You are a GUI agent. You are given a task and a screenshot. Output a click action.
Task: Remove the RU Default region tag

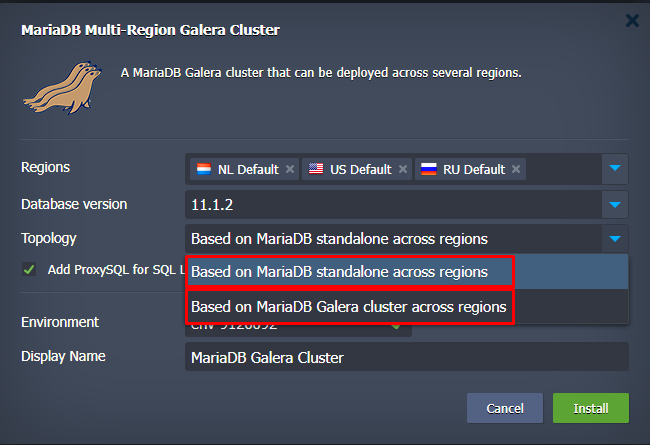tap(516, 169)
